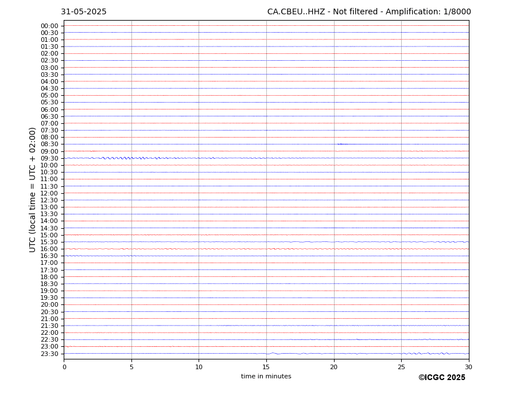
Task: Click the 09:00 time row label
Action: (x=49, y=151)
